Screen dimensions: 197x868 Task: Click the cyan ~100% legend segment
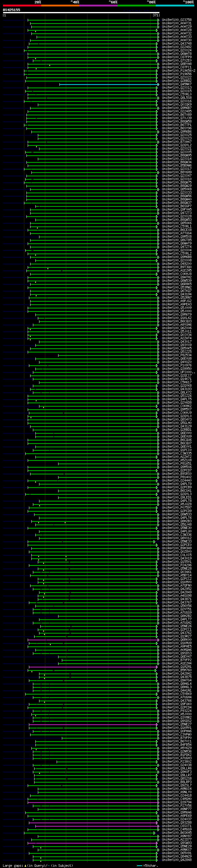(175, 6)
